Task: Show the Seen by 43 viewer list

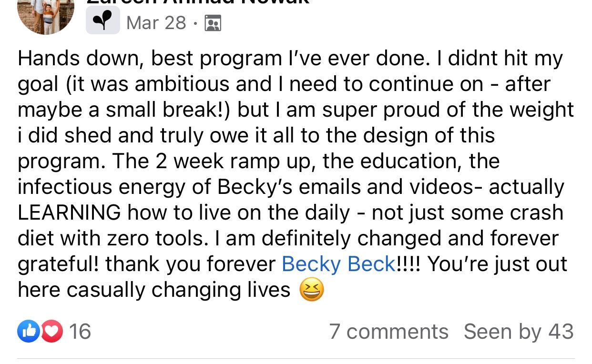Action: pyautogui.click(x=519, y=332)
